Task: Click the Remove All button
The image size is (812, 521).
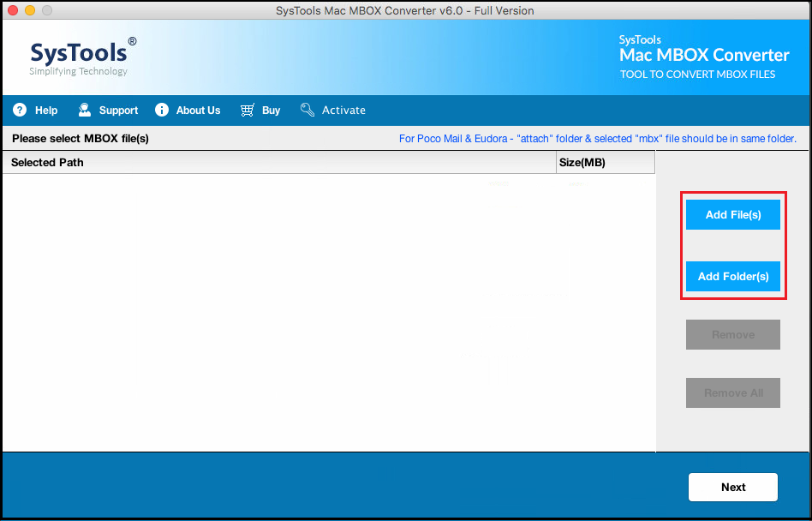Action: point(732,392)
